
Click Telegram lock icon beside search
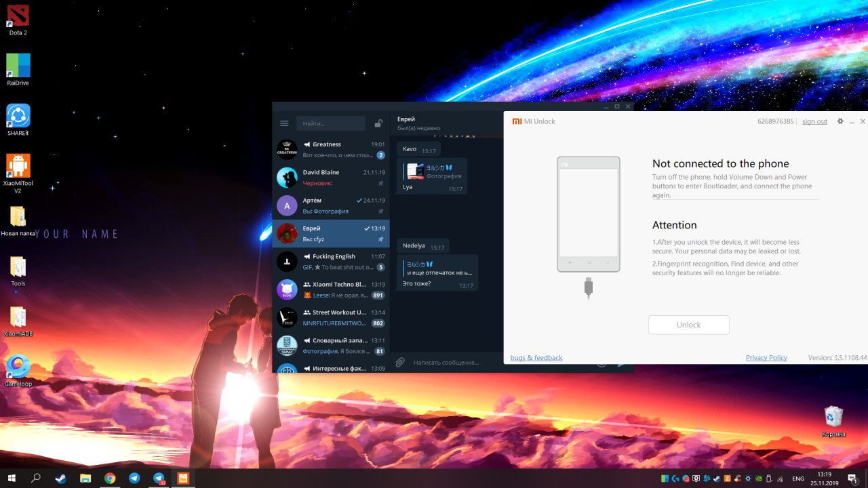coord(378,123)
